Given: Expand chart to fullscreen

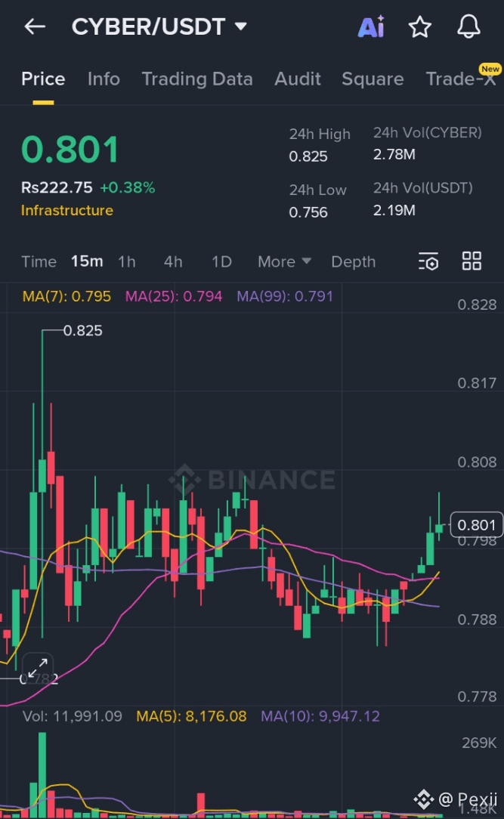Looking at the screenshot, I should pos(38,667).
